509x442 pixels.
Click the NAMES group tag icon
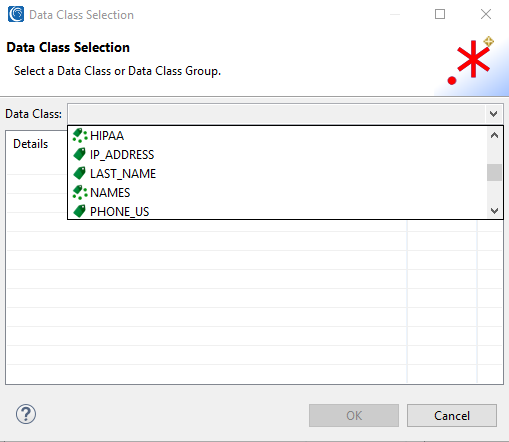coord(80,193)
